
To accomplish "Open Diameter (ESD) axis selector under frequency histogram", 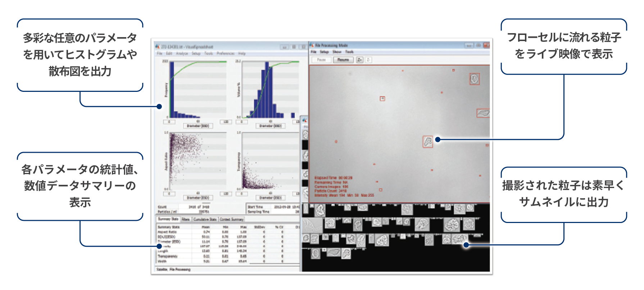I will point(198,126).
